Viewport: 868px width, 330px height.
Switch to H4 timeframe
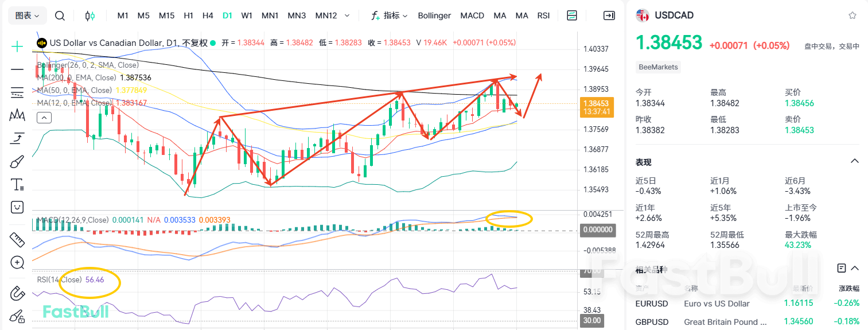point(208,15)
